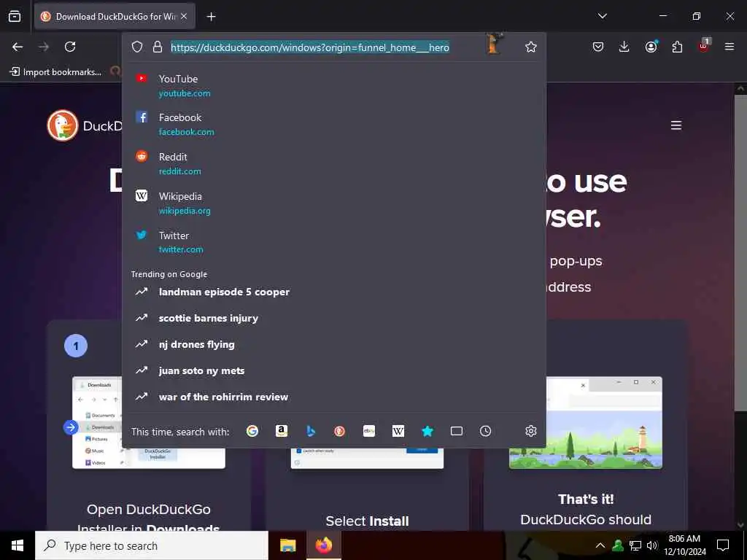The image size is (747, 560).
Task: Search open tabs with the tabs icon
Action: (457, 431)
